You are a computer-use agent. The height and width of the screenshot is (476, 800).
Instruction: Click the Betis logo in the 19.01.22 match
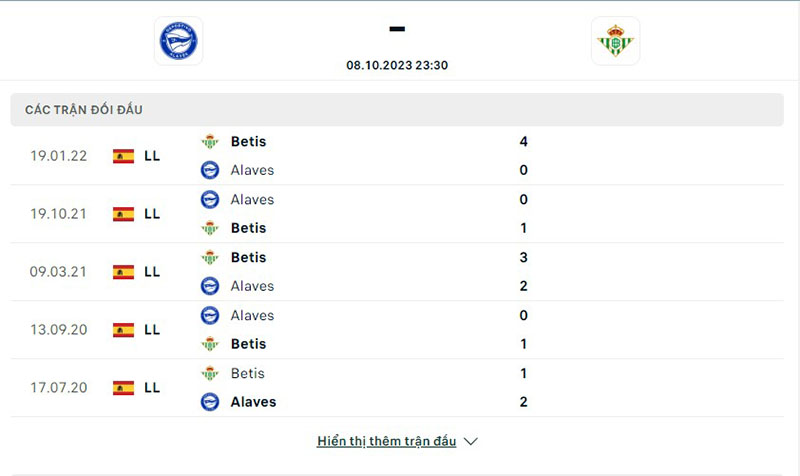[x=210, y=142]
